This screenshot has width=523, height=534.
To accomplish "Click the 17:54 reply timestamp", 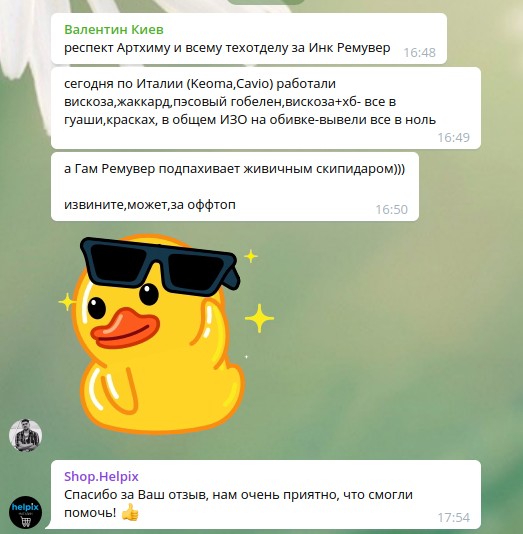I will pos(453,517).
